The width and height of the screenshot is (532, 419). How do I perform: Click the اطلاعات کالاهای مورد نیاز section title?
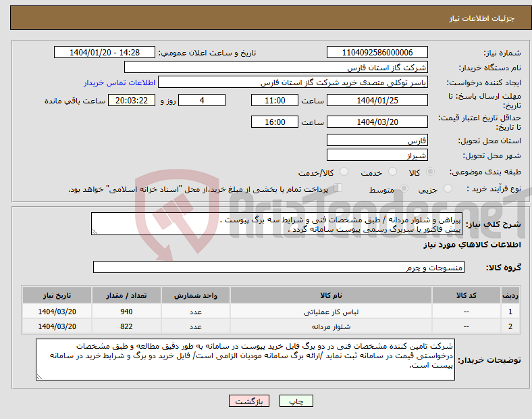pyautogui.click(x=472, y=245)
